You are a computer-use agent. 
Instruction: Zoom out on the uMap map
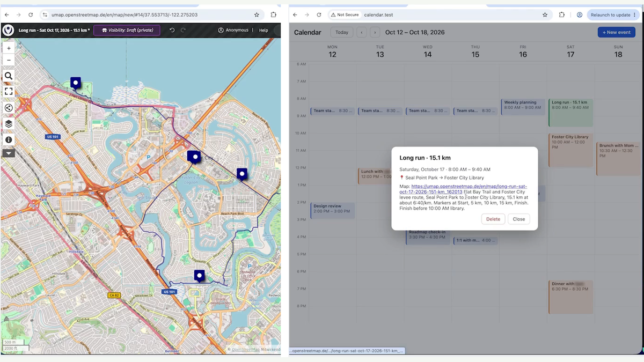pos(9,60)
